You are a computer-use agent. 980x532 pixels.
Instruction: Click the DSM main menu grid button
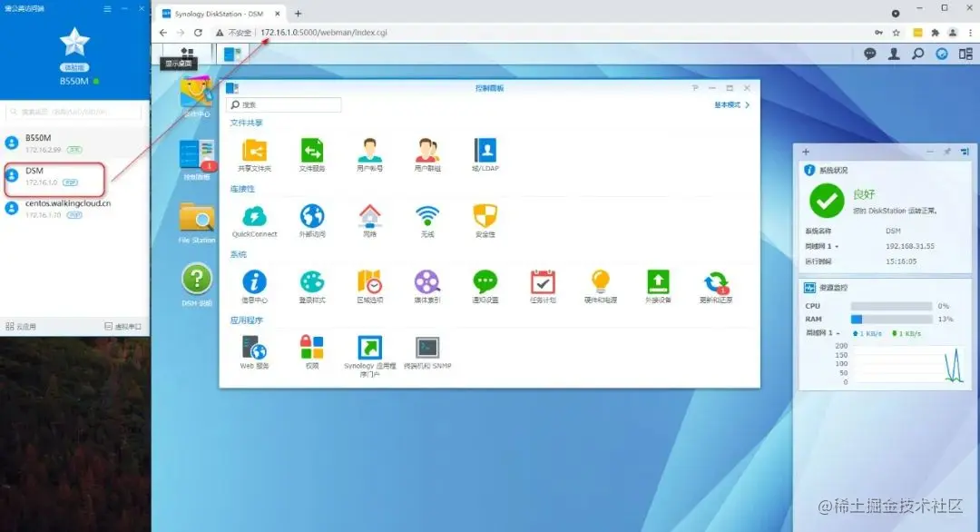pyautogui.click(x=187, y=53)
